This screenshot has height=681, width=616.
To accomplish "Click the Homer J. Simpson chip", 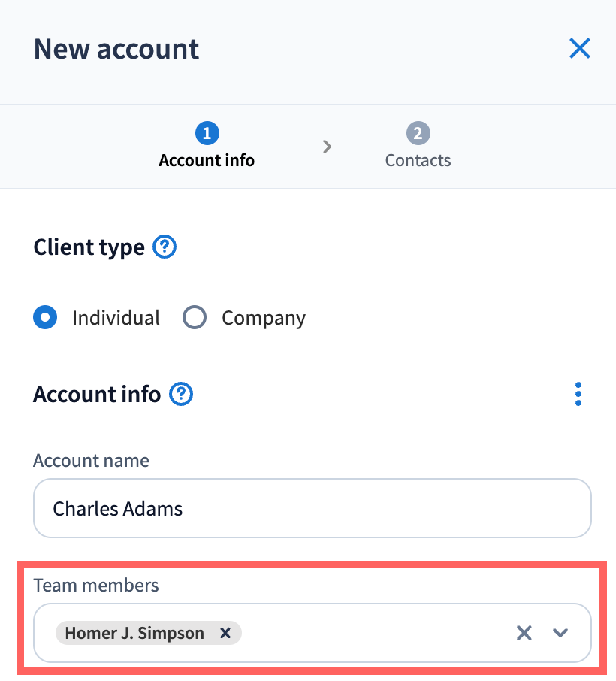I will point(135,633).
